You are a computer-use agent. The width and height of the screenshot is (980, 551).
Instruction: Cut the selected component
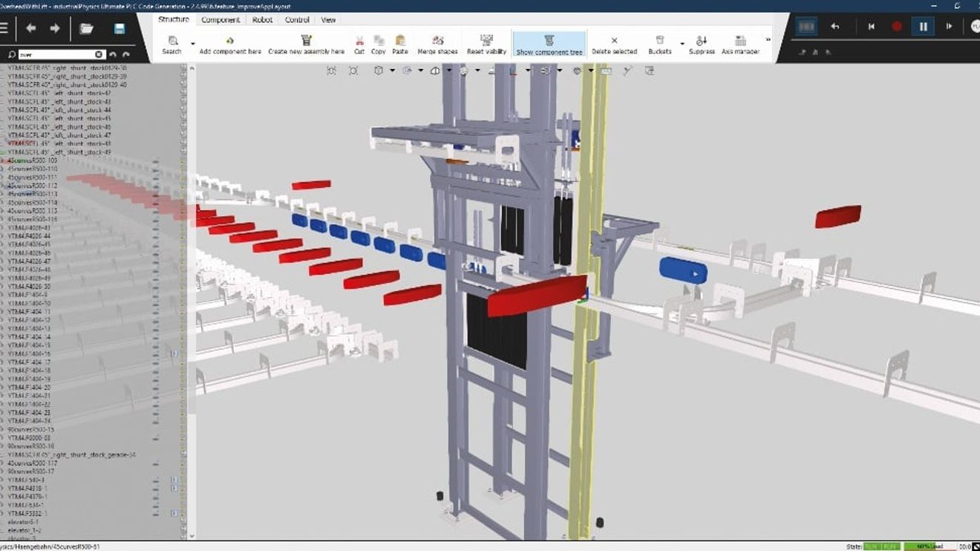pyautogui.click(x=359, y=45)
